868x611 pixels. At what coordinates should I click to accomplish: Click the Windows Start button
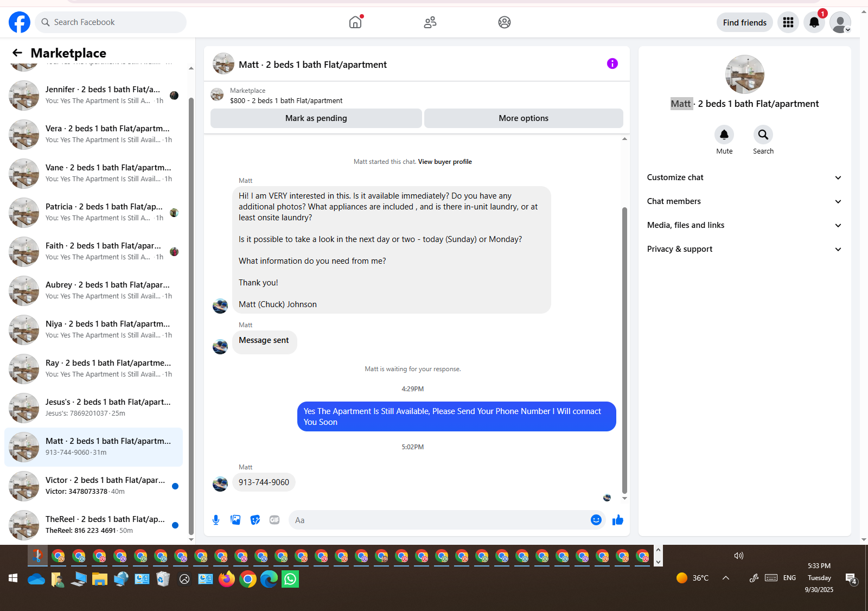tap(13, 578)
